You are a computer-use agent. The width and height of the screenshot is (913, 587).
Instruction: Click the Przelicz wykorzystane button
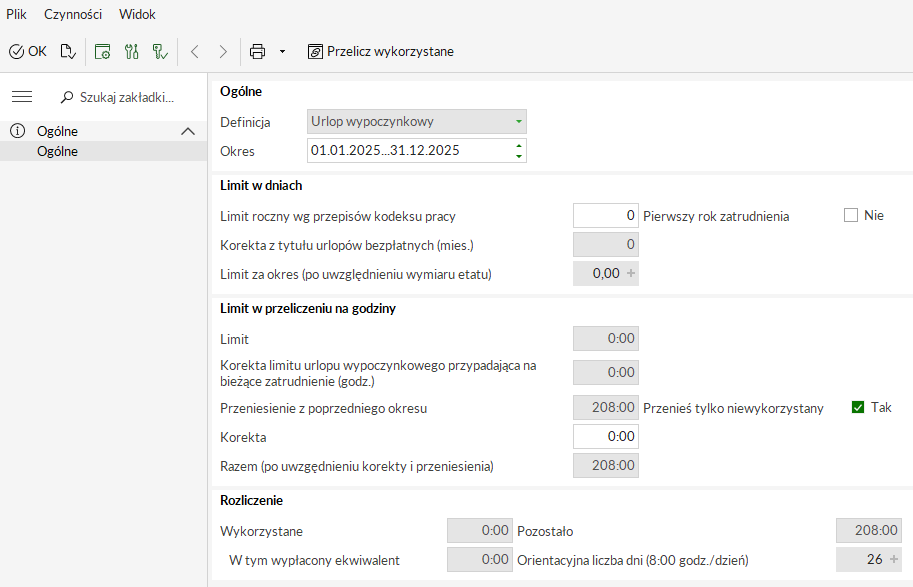pyautogui.click(x=380, y=51)
